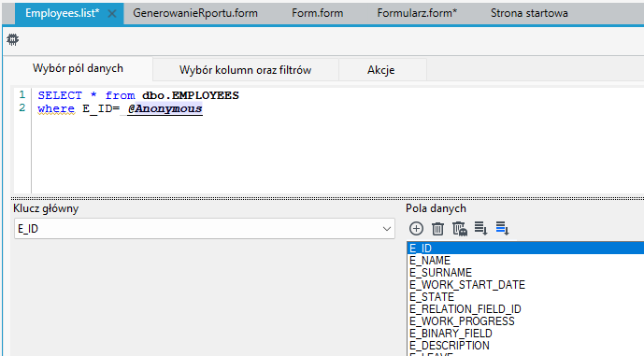Select E_BINARY_FIELD in the list
644x356 pixels.
tap(525, 333)
